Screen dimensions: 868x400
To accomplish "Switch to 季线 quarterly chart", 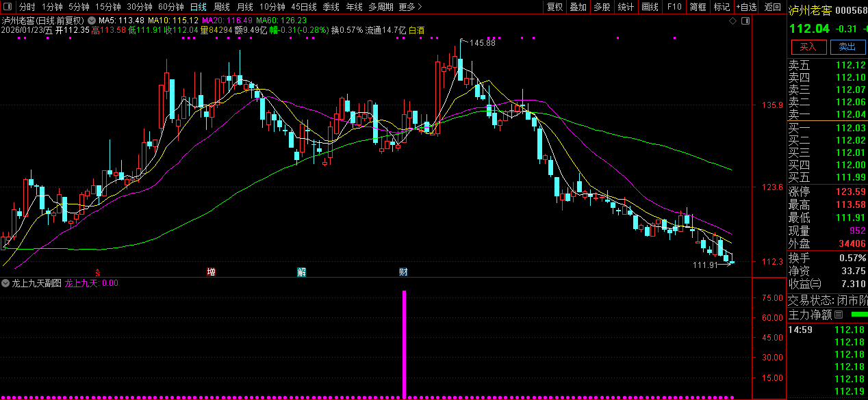I will click(x=331, y=7).
